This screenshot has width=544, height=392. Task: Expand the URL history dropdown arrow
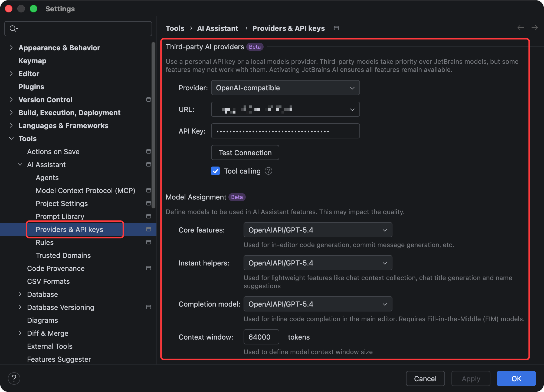(x=352, y=109)
